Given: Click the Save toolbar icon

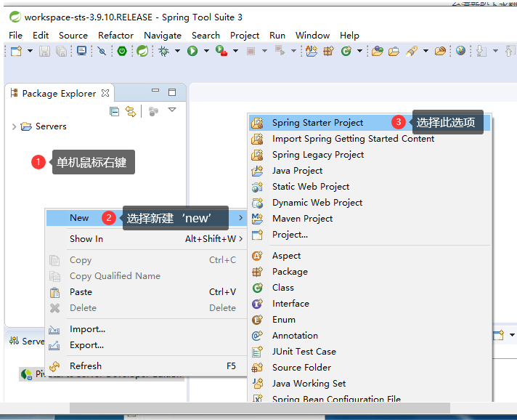Looking at the screenshot, I should (x=44, y=51).
